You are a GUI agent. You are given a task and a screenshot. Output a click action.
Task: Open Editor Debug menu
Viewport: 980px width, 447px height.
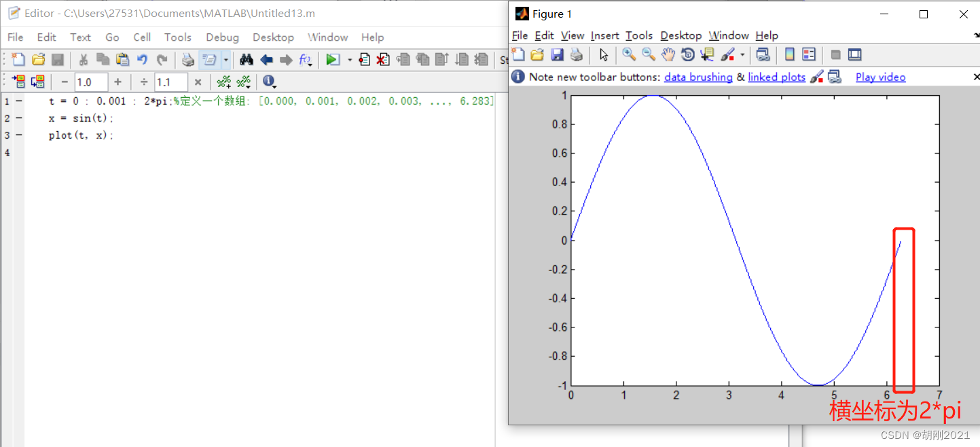[x=223, y=37]
